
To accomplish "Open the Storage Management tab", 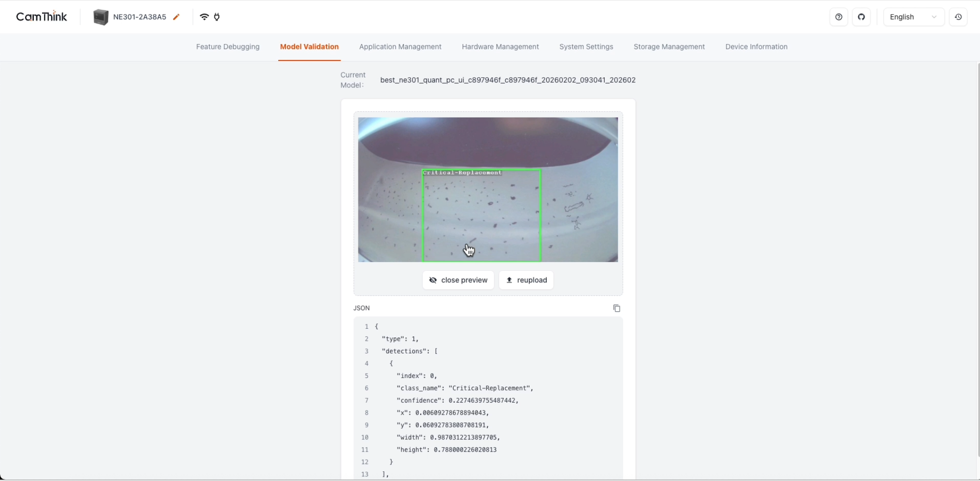I will coord(669,47).
